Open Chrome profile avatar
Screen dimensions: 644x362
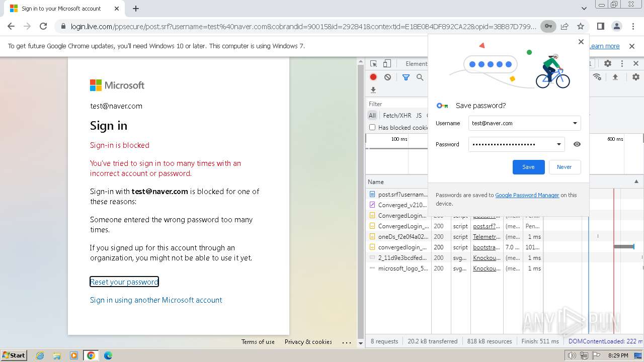point(616,26)
